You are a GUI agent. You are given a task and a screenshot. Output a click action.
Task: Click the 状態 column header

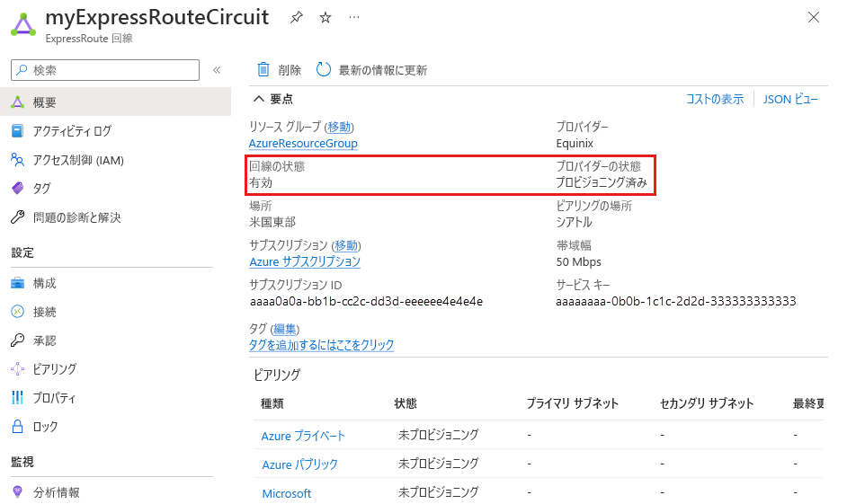[406, 403]
